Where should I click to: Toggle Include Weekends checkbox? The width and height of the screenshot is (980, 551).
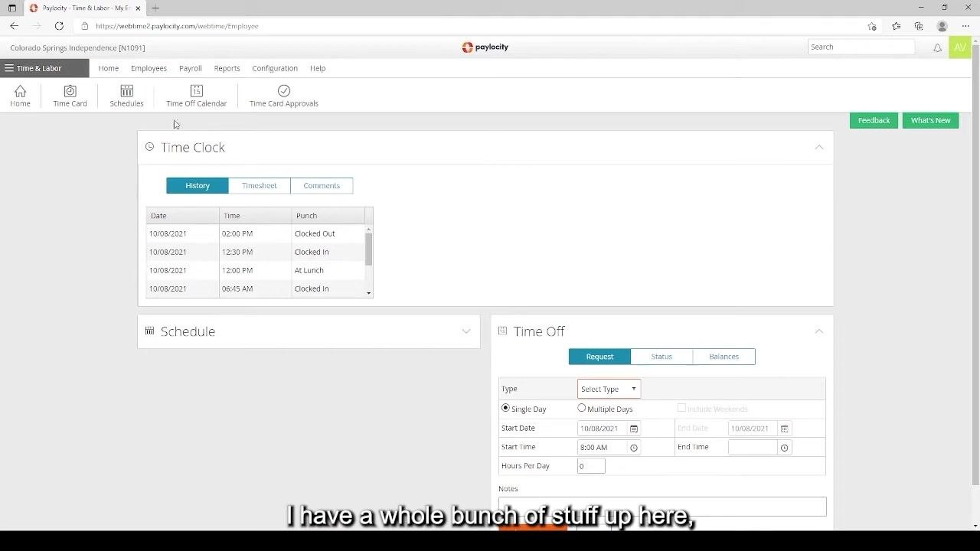coord(681,408)
